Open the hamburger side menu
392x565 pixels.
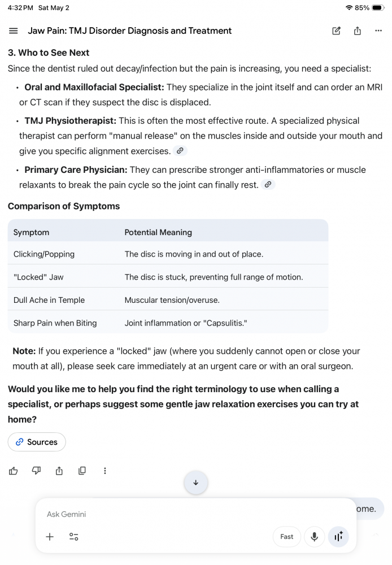pyautogui.click(x=14, y=31)
